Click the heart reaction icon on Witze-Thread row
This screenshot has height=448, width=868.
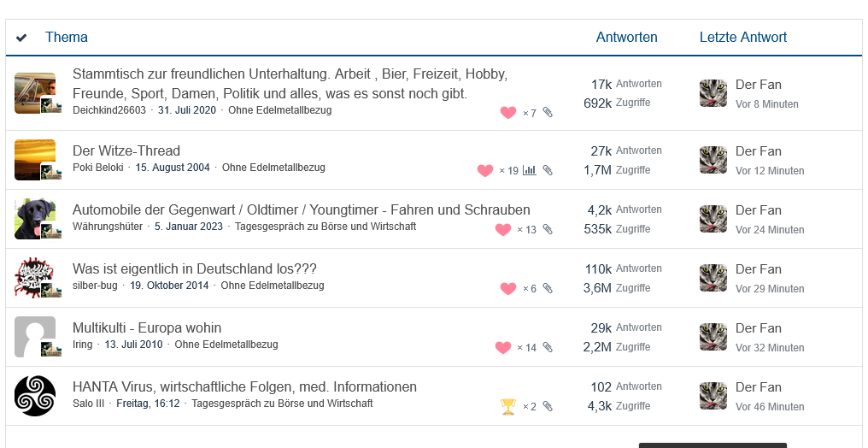pyautogui.click(x=485, y=170)
